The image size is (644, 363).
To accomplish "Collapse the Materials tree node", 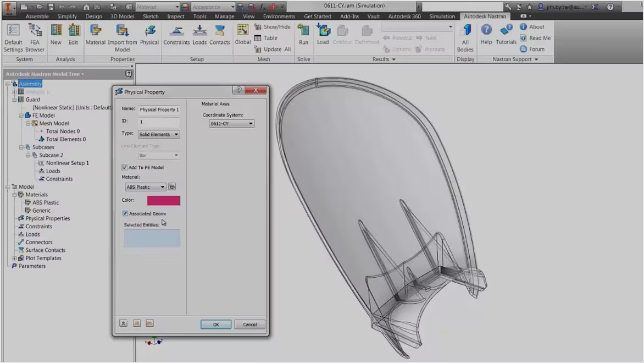I will 14,195.
